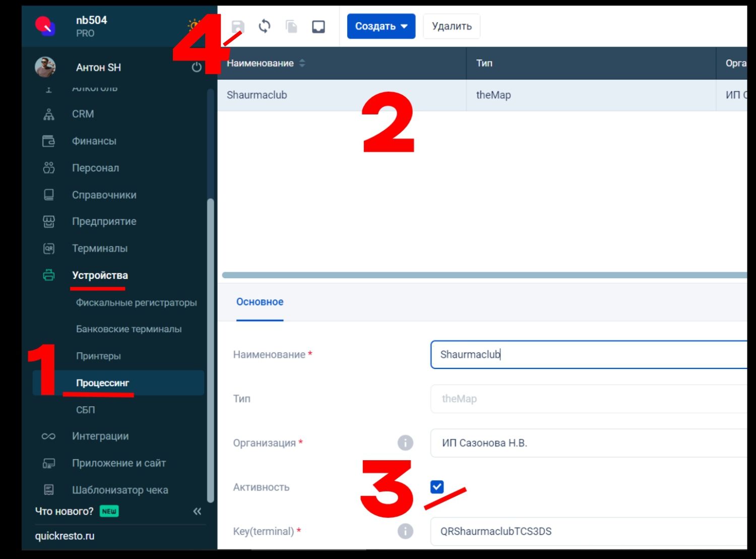Click info icon next to Организация

click(405, 443)
